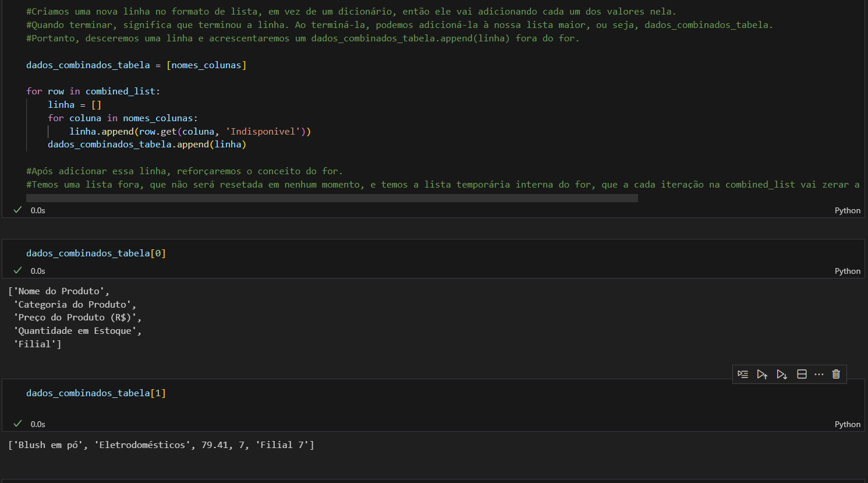Split the cell using the split cell icon
Image resolution: width=868 pixels, height=483 pixels.
tap(802, 374)
